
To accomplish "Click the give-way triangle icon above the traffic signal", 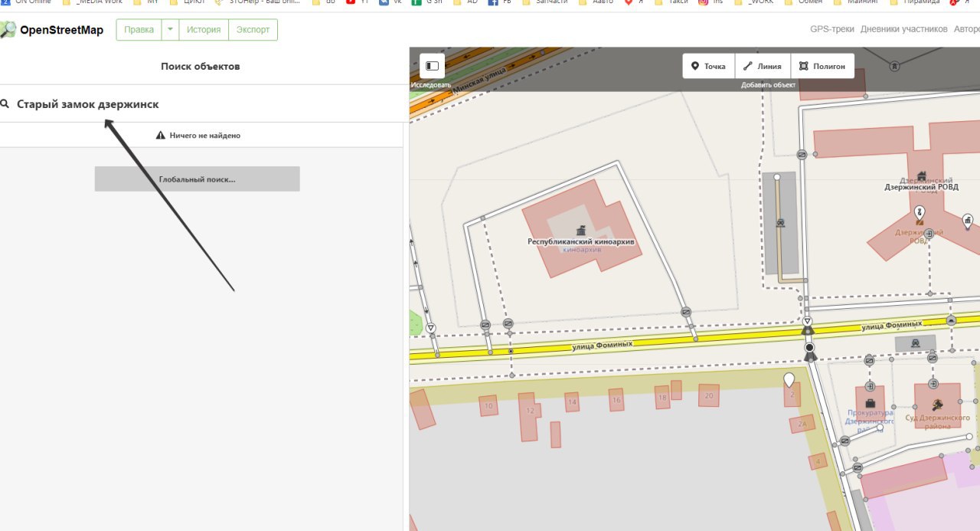I will (x=807, y=321).
